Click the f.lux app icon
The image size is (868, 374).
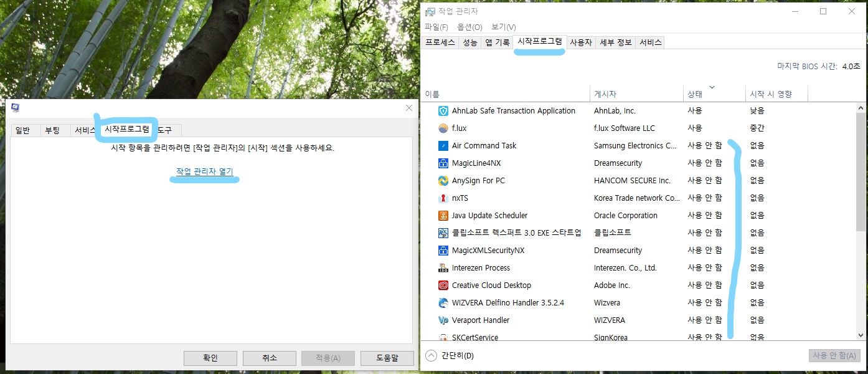(443, 128)
